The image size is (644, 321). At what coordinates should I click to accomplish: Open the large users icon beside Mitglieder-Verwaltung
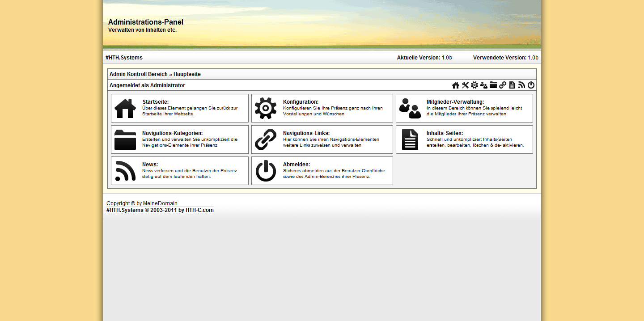pyautogui.click(x=410, y=108)
